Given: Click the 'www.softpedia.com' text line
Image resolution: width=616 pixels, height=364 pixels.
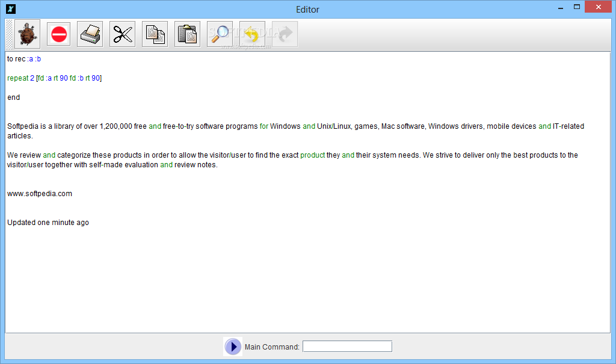Looking at the screenshot, I should pyautogui.click(x=40, y=194).
